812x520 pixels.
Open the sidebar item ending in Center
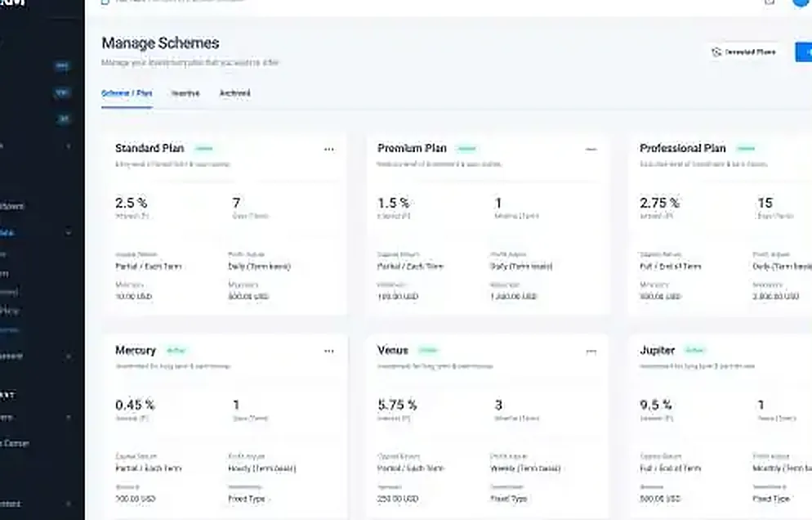[15, 443]
